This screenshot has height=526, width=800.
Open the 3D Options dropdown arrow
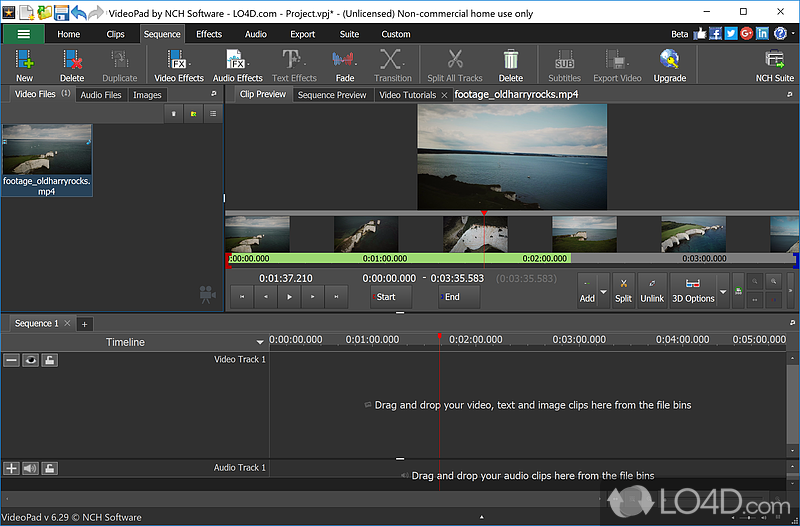pos(723,291)
